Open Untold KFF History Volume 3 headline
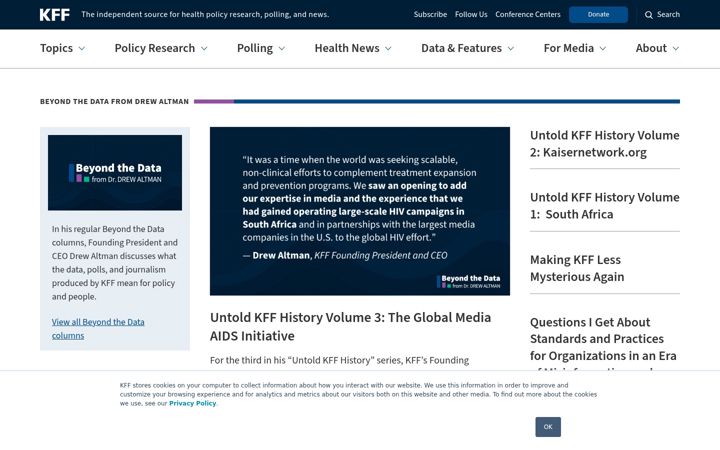The height and width of the screenshot is (450, 720). pos(350,326)
